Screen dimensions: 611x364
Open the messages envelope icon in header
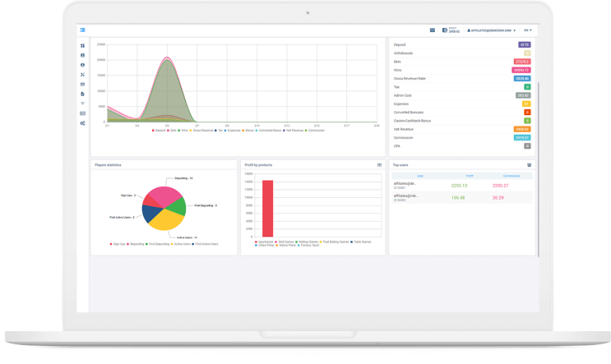433,30
